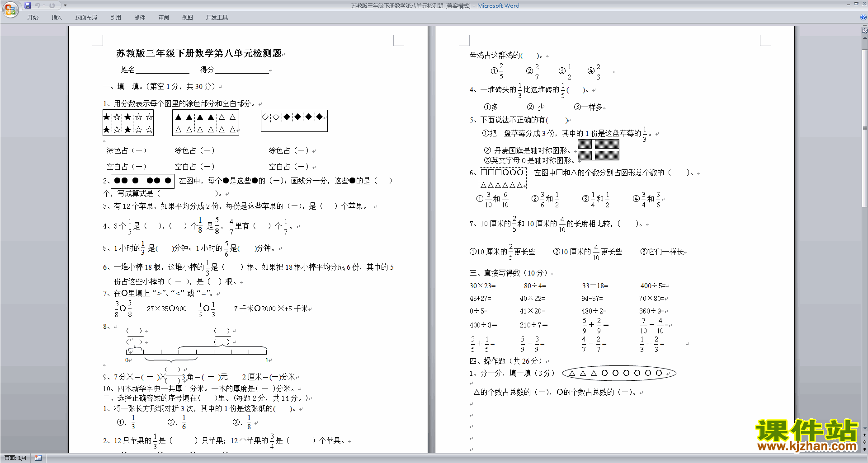The width and height of the screenshot is (868, 463).
Task: Switch to the 引用 tab
Action: click(116, 18)
